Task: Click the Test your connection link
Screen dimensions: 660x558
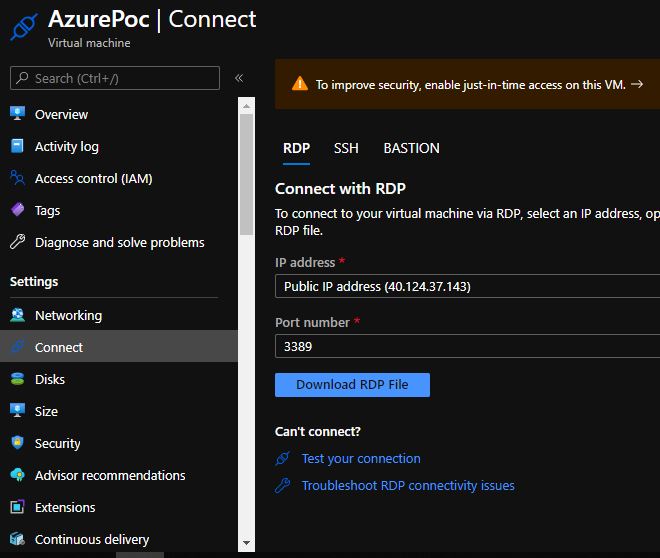Action: click(361, 458)
